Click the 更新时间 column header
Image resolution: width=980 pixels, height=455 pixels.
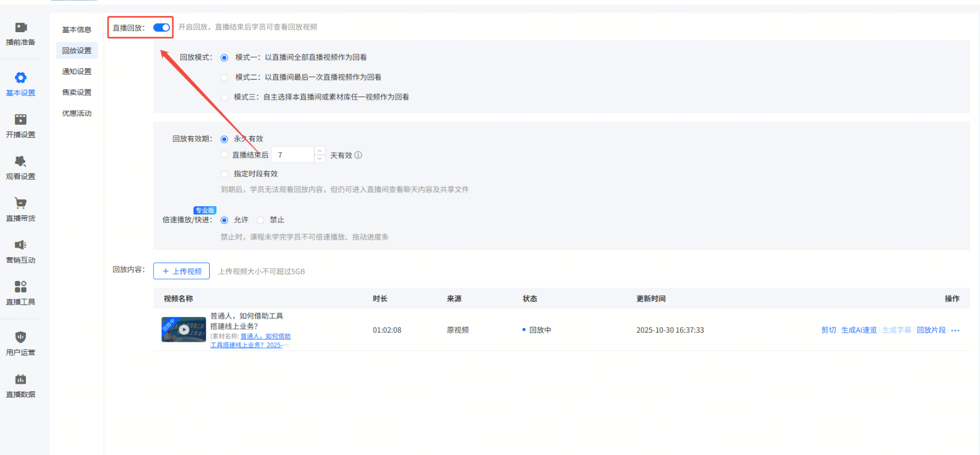[x=651, y=299]
